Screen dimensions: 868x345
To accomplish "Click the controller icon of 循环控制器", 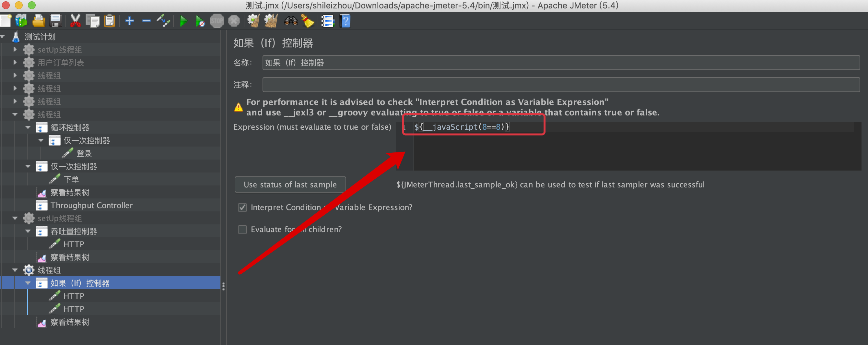I will 41,127.
